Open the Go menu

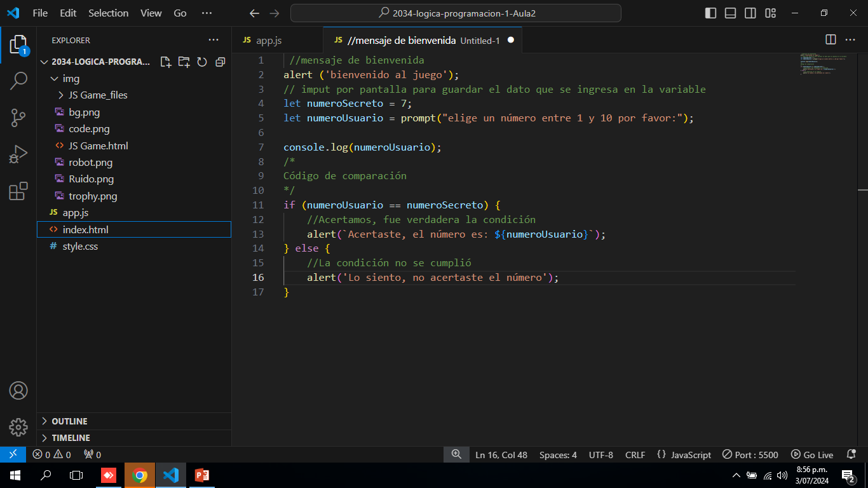tap(180, 13)
